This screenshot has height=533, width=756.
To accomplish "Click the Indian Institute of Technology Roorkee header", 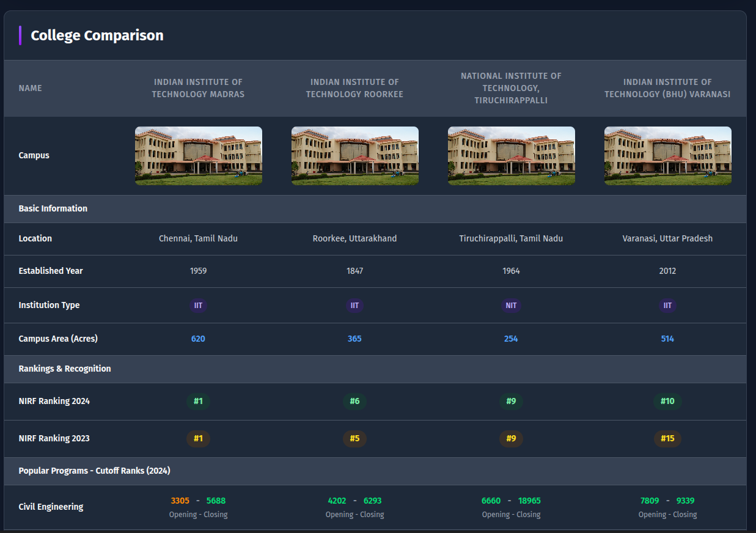I will [x=354, y=88].
